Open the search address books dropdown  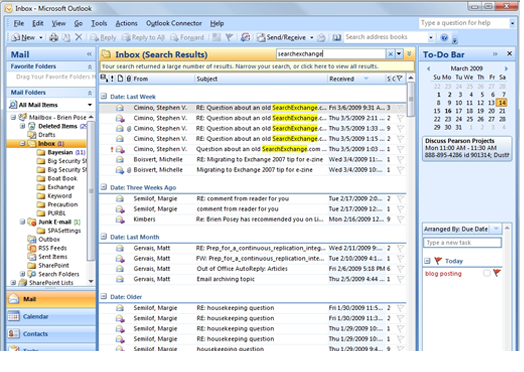[x=431, y=37]
